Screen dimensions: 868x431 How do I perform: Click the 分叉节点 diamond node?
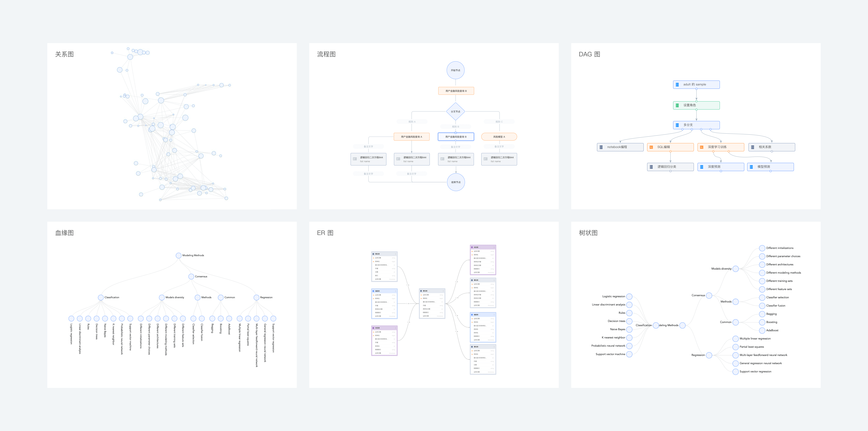(x=456, y=112)
